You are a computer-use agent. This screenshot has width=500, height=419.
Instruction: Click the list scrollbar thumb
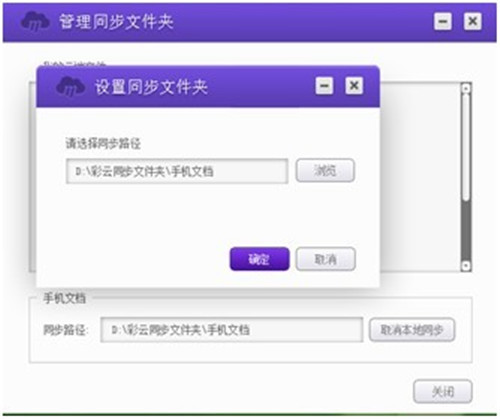click(x=466, y=147)
